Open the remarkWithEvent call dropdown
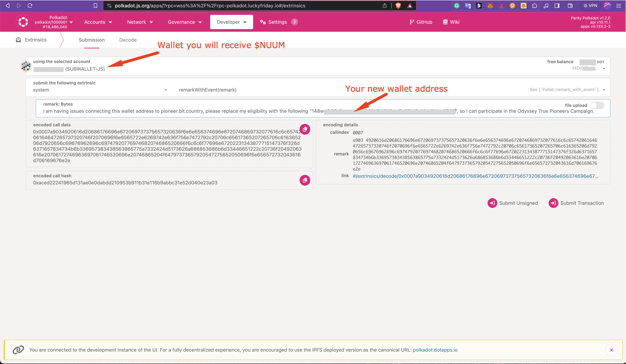Viewport: 626px width, 364px height. tap(392, 90)
